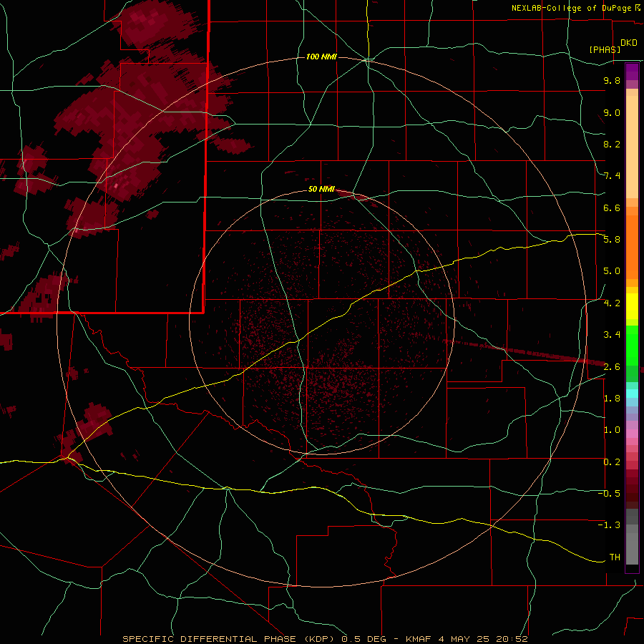Select the 100 NMI range ring label
Viewport: 644px width, 644px height.
(321, 57)
